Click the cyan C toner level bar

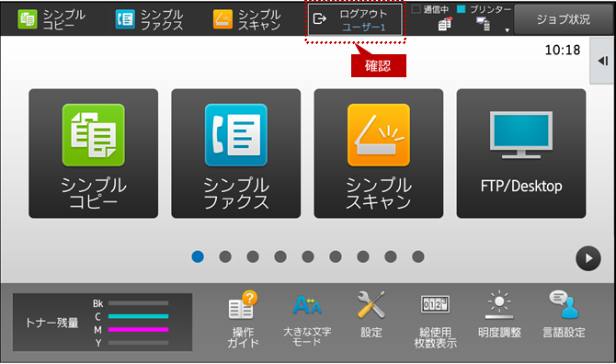[138, 316]
